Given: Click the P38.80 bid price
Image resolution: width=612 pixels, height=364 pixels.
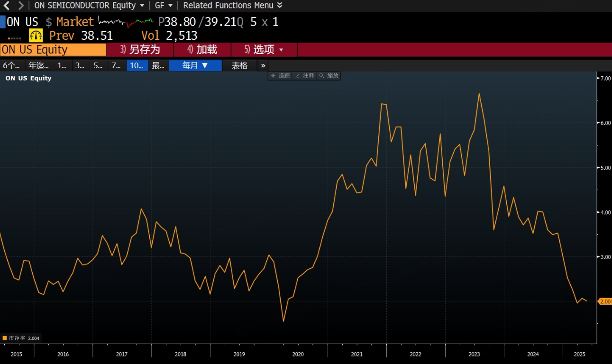Looking at the screenshot, I should pyautogui.click(x=178, y=22).
